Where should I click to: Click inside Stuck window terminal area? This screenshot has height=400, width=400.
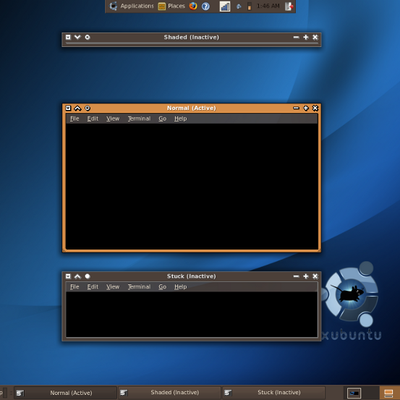[191, 314]
